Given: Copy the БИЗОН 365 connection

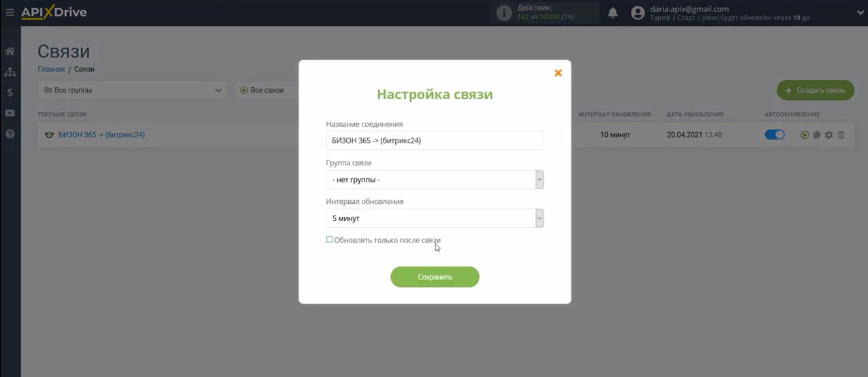Looking at the screenshot, I should pos(817,135).
